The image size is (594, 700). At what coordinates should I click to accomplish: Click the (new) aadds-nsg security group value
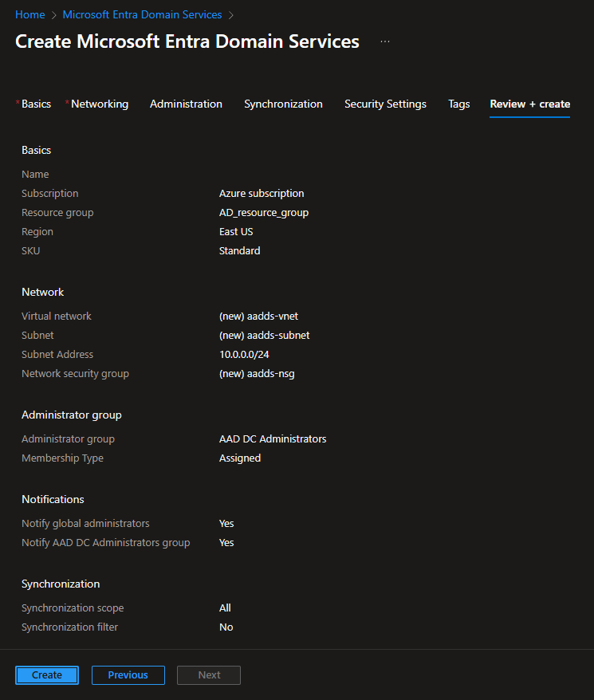257,373
